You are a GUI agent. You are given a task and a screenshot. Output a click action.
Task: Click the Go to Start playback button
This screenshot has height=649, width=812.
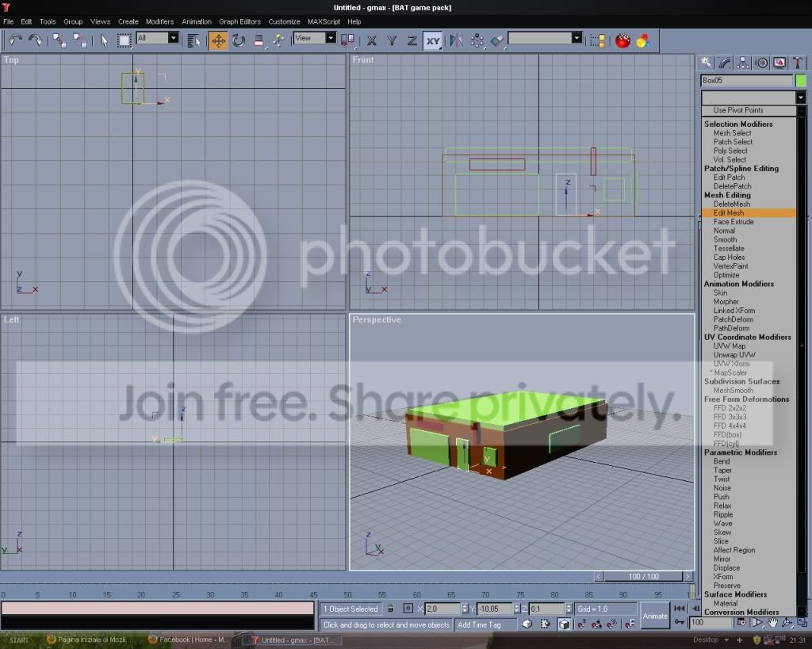pyautogui.click(x=679, y=608)
